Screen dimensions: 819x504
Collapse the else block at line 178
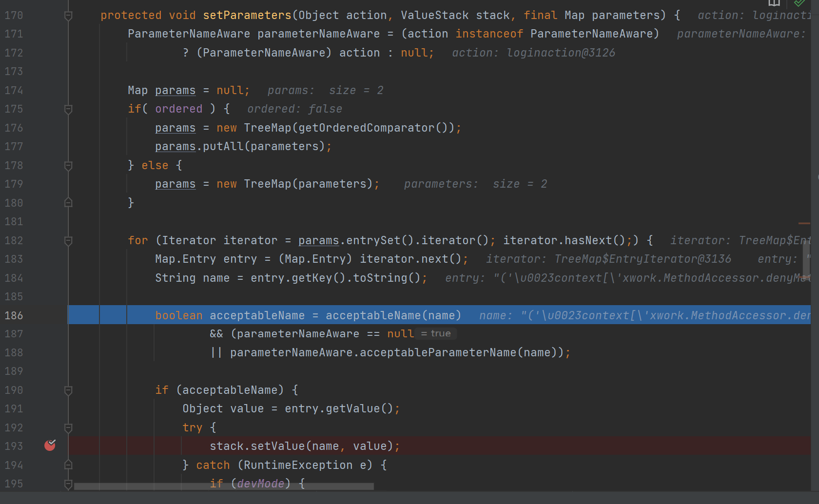coord(68,166)
